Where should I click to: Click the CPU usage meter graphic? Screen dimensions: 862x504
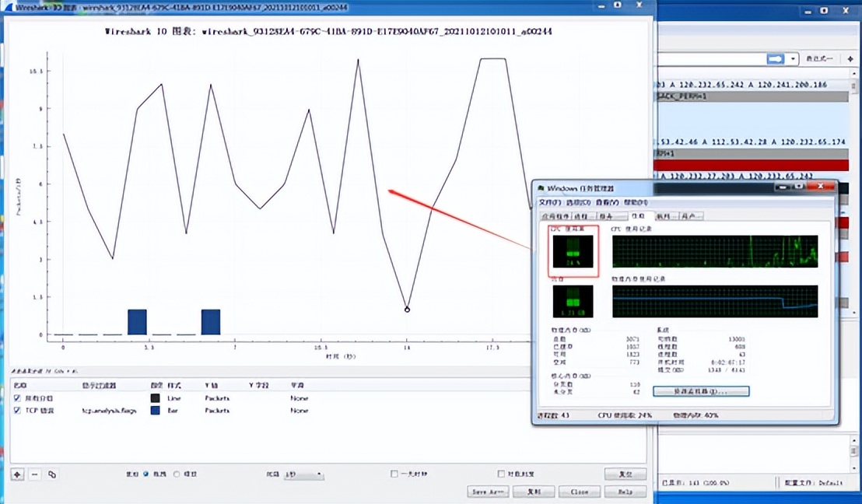(573, 251)
